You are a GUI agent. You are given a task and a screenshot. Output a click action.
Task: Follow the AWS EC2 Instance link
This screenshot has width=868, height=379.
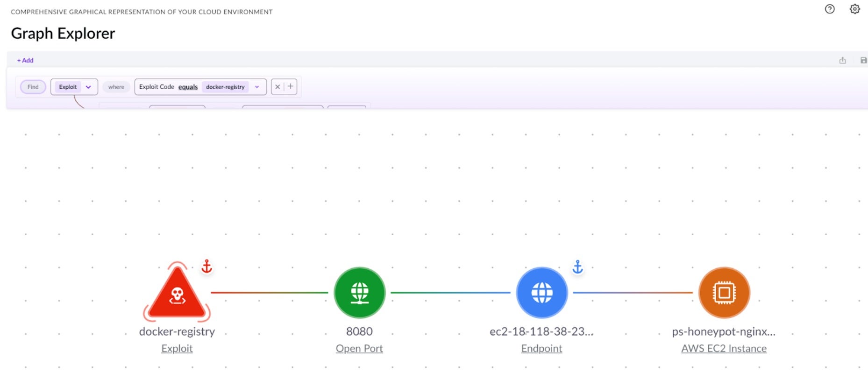tap(724, 349)
